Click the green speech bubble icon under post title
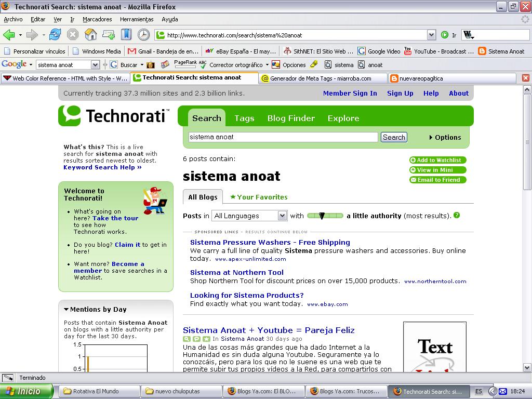This screenshot has width=532, height=399. [x=196, y=339]
